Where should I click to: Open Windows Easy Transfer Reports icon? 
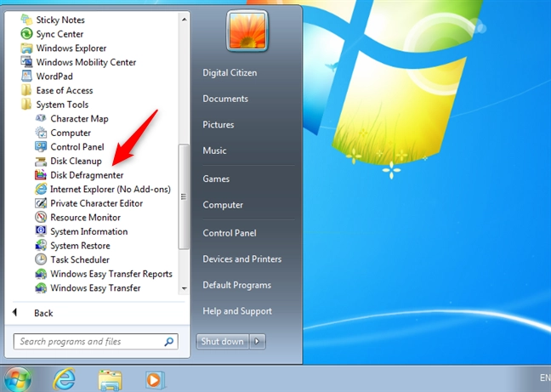click(41, 274)
